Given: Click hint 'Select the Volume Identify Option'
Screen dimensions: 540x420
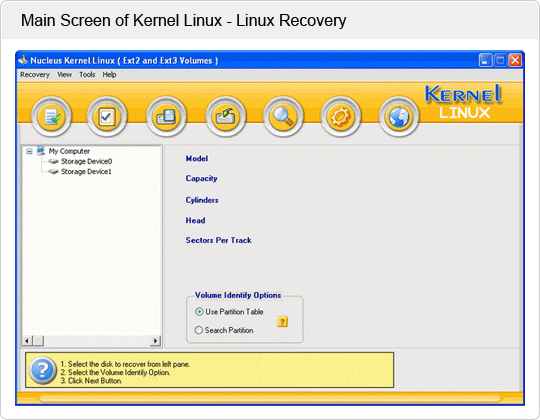Looking at the screenshot, I should click(x=115, y=372).
